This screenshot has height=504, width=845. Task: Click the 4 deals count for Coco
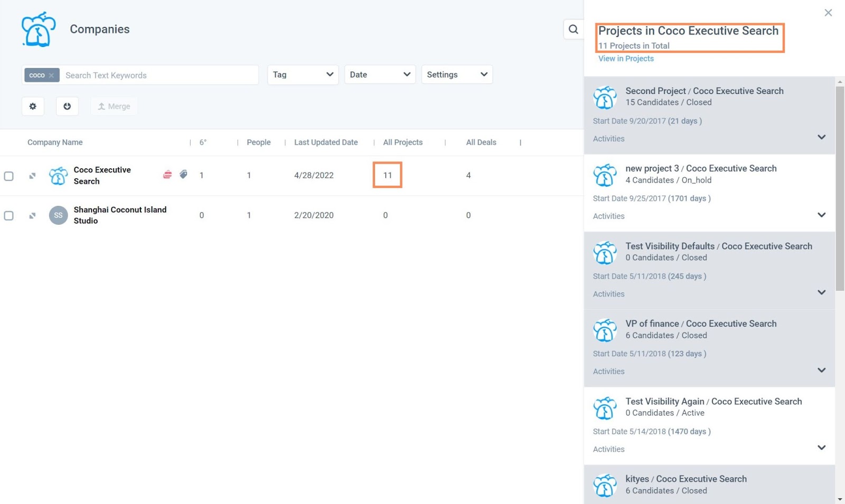[468, 175]
